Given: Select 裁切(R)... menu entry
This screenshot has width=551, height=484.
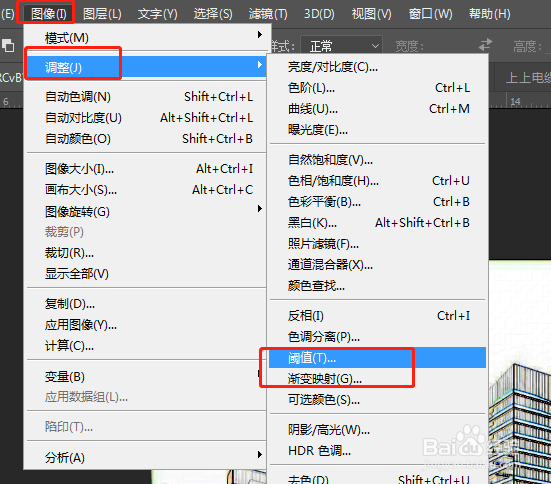Looking at the screenshot, I should pyautogui.click(x=146, y=253).
